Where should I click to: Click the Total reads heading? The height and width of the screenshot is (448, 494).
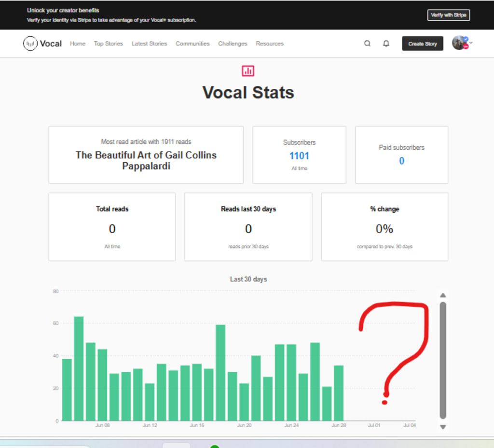click(x=112, y=209)
